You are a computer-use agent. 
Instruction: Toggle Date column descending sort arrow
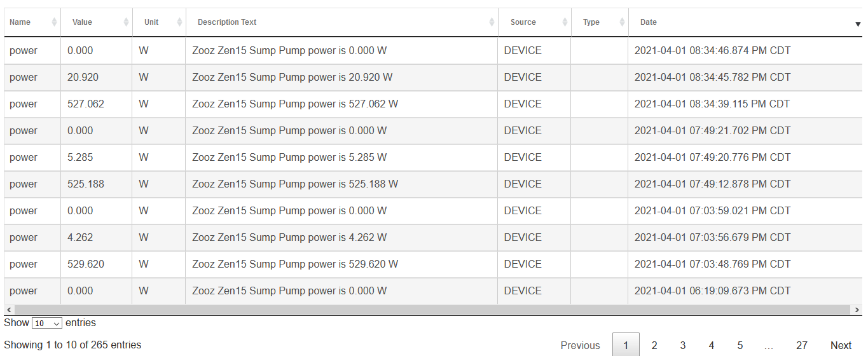[858, 24]
